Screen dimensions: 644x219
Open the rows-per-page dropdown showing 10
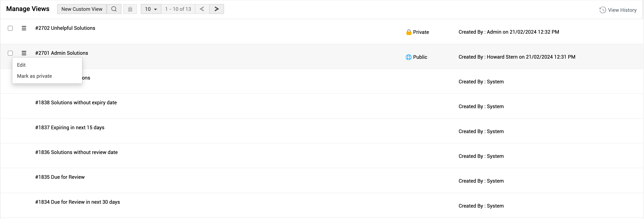151,9
